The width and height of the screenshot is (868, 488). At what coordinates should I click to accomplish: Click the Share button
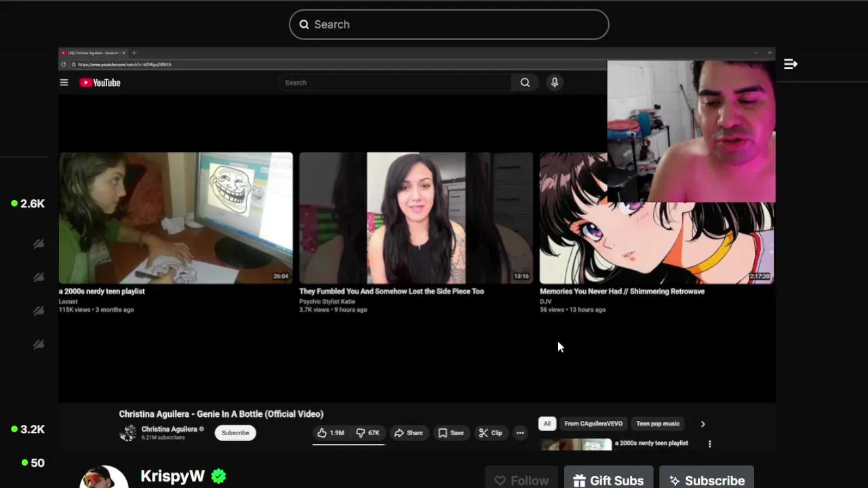click(x=408, y=433)
